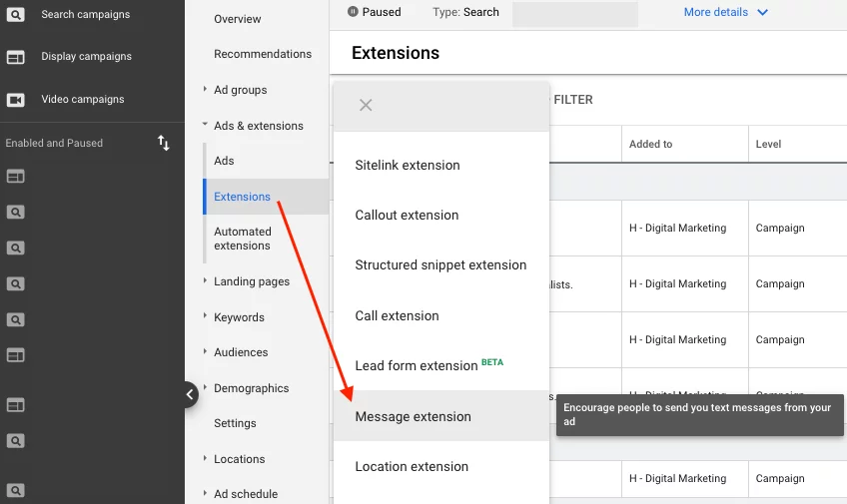Open the Settings nav item

click(x=235, y=423)
